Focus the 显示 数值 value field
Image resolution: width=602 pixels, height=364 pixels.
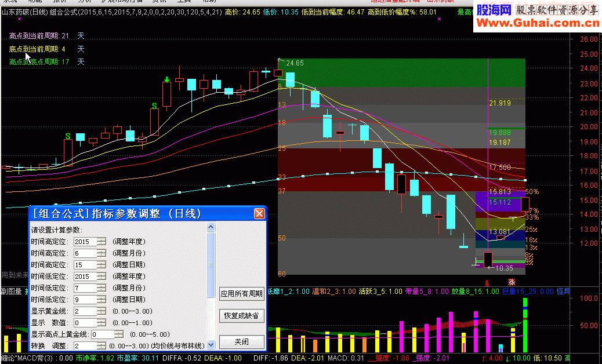(x=85, y=323)
